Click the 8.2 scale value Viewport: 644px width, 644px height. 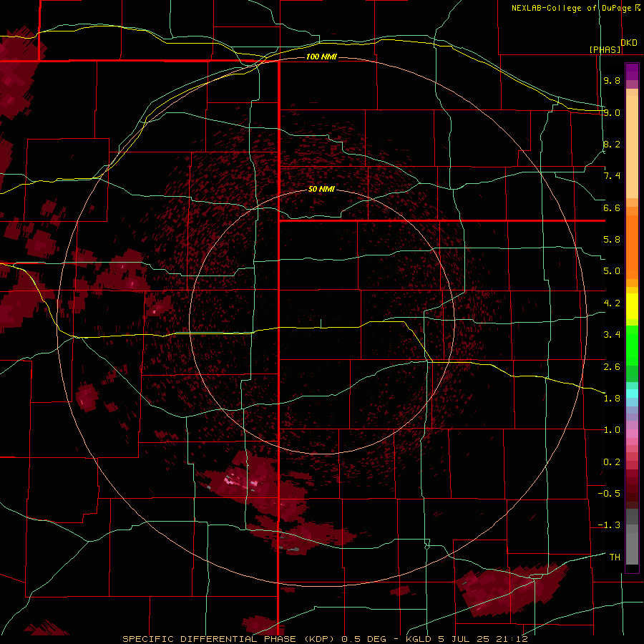[x=612, y=144]
